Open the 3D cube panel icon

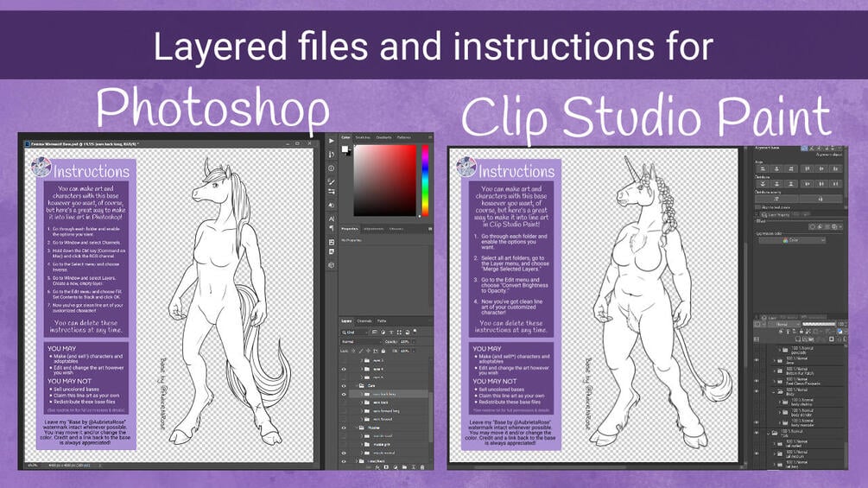(x=331, y=265)
